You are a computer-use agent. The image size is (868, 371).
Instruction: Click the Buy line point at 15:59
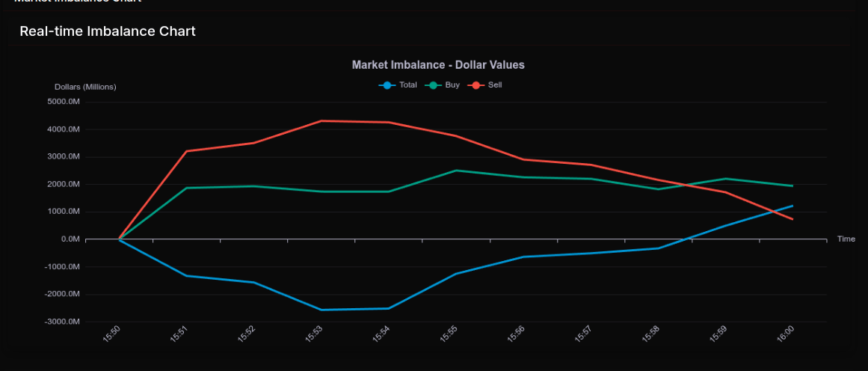(725, 179)
